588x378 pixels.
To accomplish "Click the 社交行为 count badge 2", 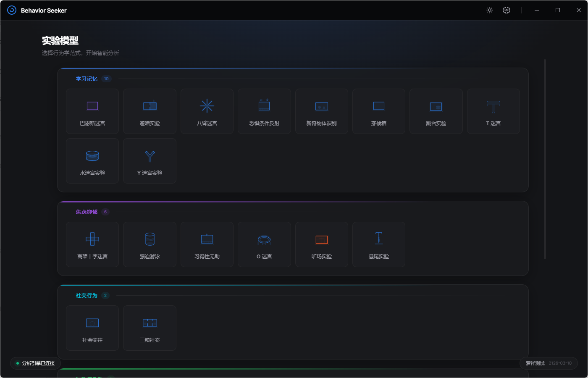I will [105, 295].
